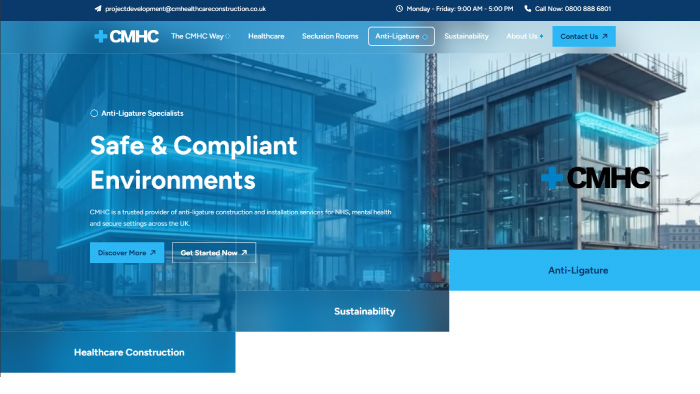Click the large CMHC logo over the building

(596, 178)
